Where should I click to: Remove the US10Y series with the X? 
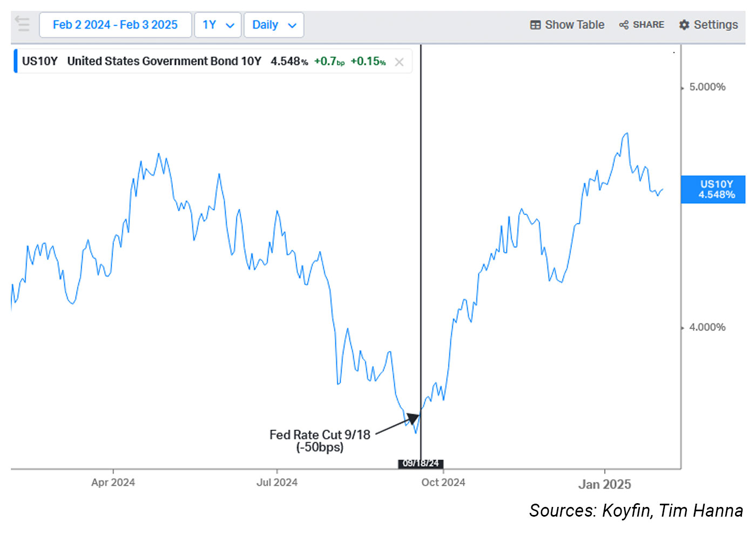pyautogui.click(x=399, y=62)
